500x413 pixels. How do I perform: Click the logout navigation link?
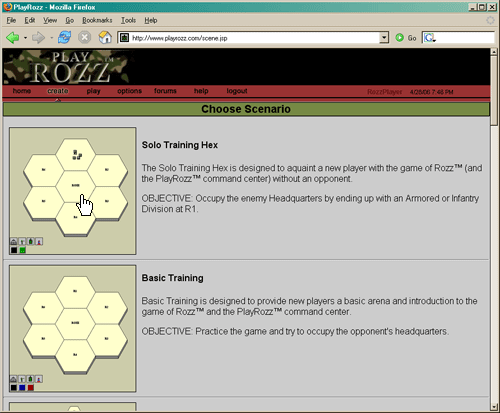click(237, 91)
